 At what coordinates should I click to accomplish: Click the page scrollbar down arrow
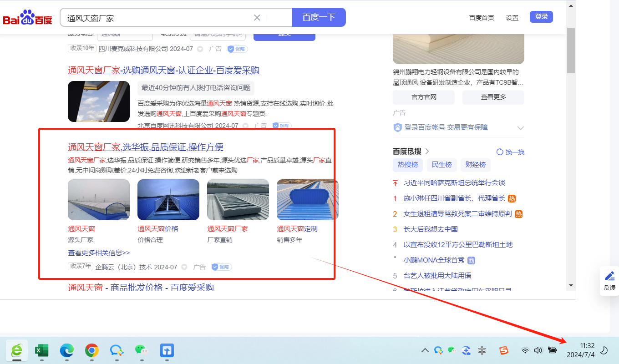(571, 285)
